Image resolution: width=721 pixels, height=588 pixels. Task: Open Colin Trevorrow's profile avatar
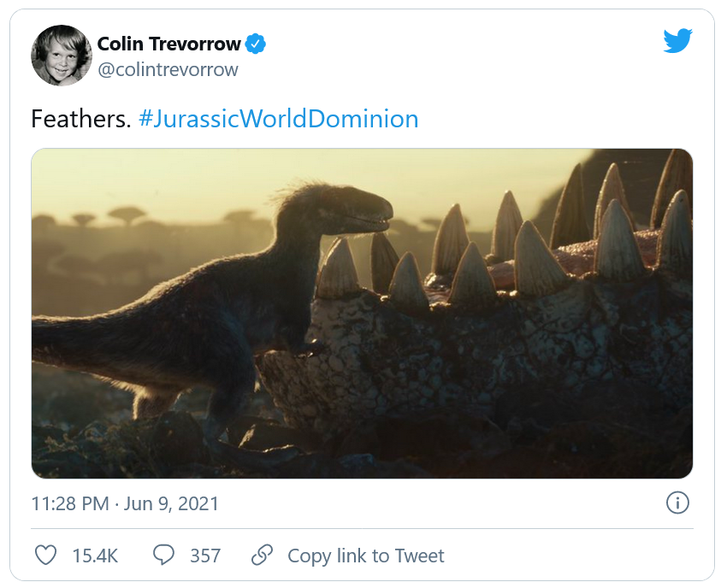pyautogui.click(x=61, y=56)
